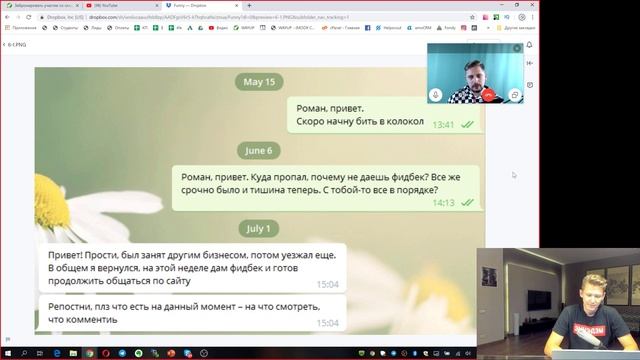Screen dimensions: 640x360
Task: Open Telegram from the taskbar
Action: [x=122, y=353]
